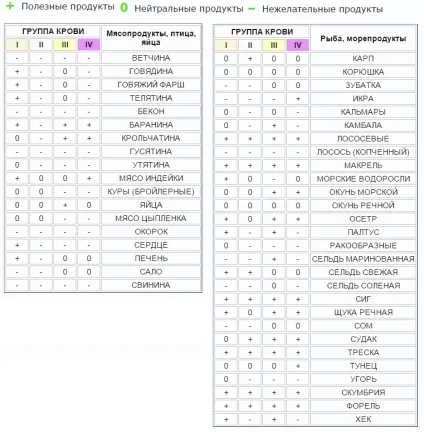This screenshot has width=424, height=432.
Task: Select the СВИНИНА row label
Action: coord(151,285)
